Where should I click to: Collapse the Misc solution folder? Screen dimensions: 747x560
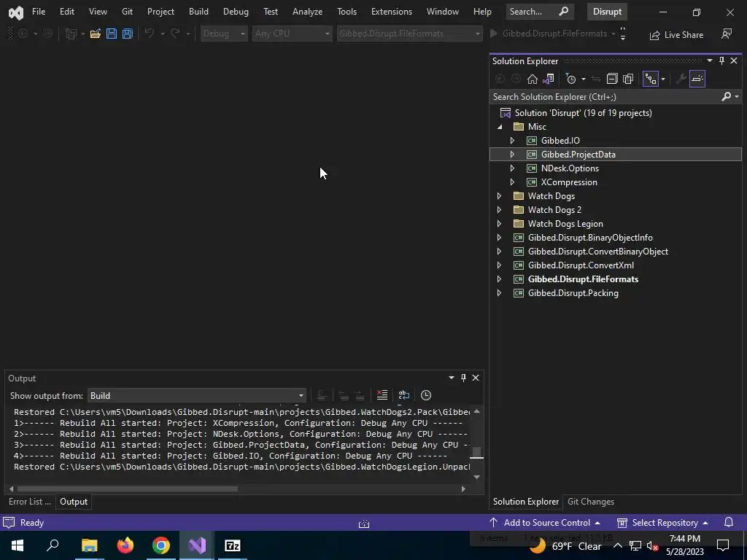click(x=500, y=127)
